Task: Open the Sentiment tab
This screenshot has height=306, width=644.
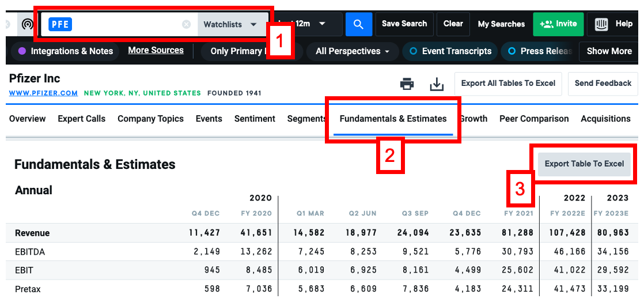Action: pyautogui.click(x=255, y=119)
